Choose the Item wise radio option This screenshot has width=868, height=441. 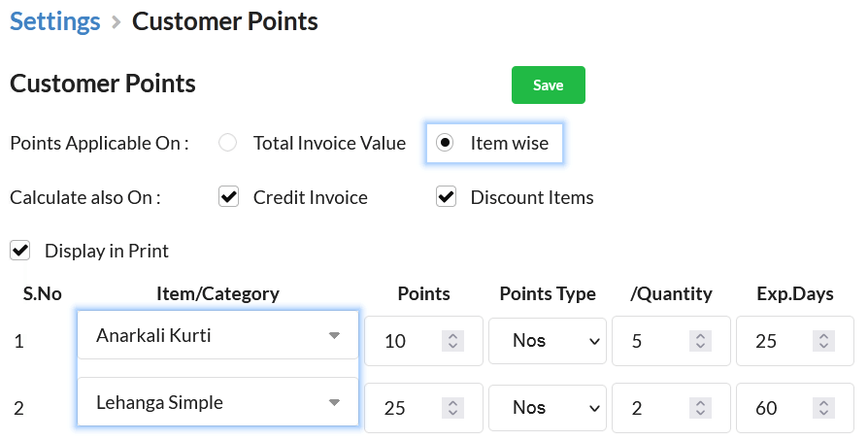point(445,143)
